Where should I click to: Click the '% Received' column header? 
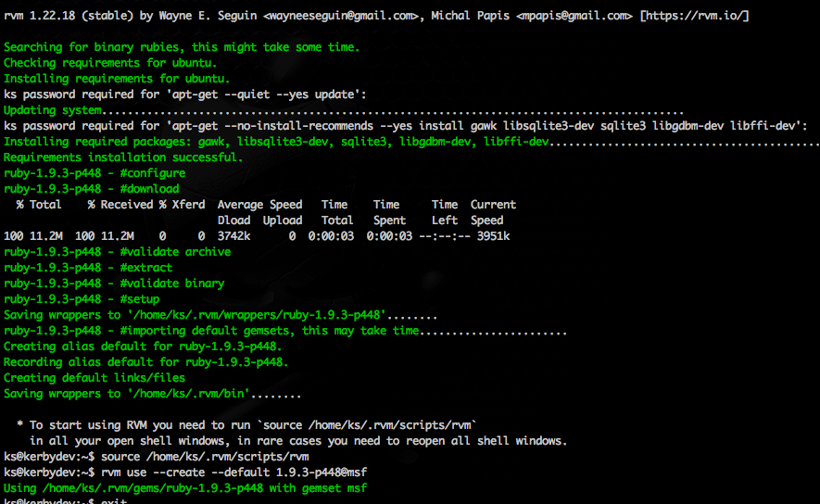click(x=120, y=205)
